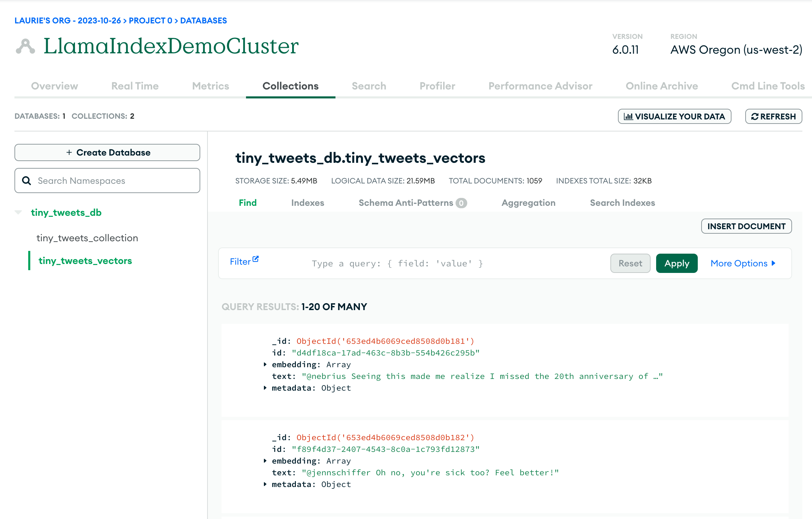812x519 pixels.
Task: Collapse the tiny_tweets_db database tree
Action: click(19, 212)
